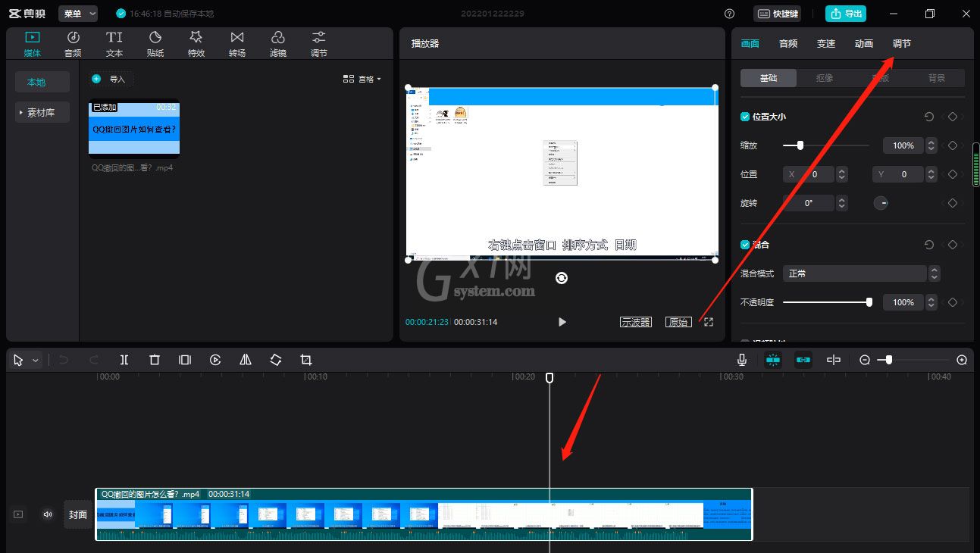Reset the 位置大小 section
Image resolution: width=980 pixels, height=553 pixels.
tap(929, 117)
